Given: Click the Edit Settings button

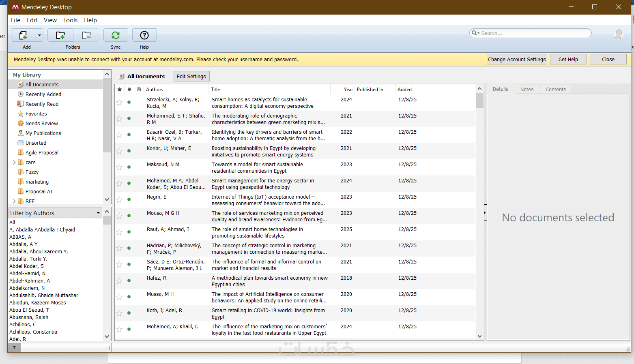Looking at the screenshot, I should (x=191, y=76).
